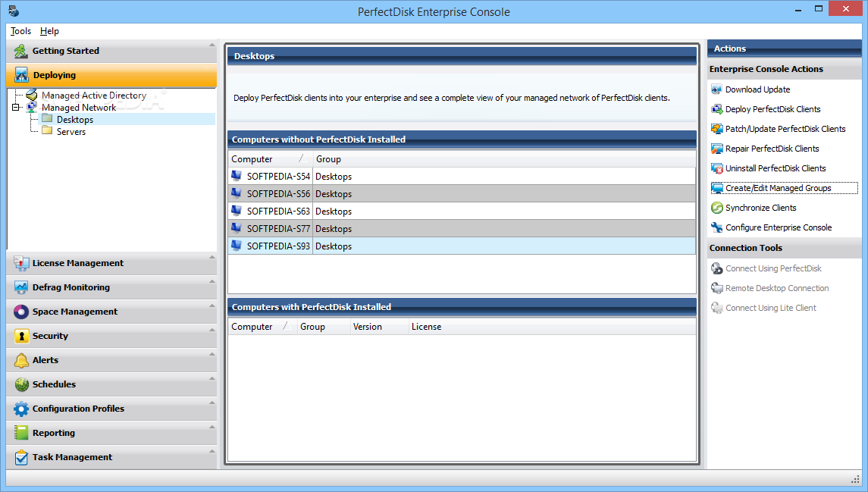Expand Getting Started section arrow
This screenshot has height=492, width=868.
[x=212, y=45]
